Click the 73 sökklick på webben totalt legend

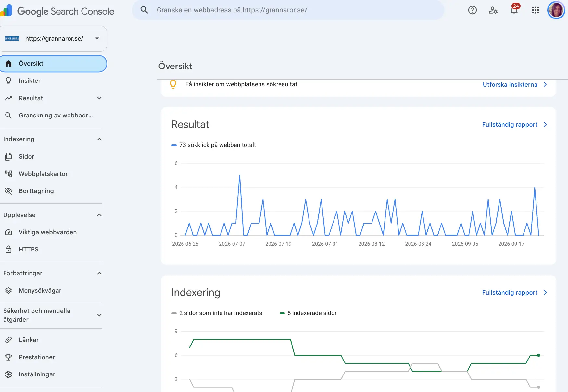pyautogui.click(x=214, y=145)
